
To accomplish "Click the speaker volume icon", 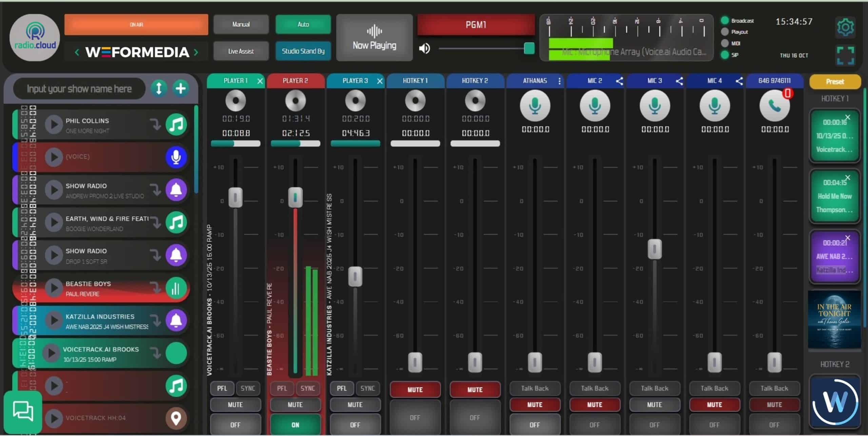I will coord(425,49).
